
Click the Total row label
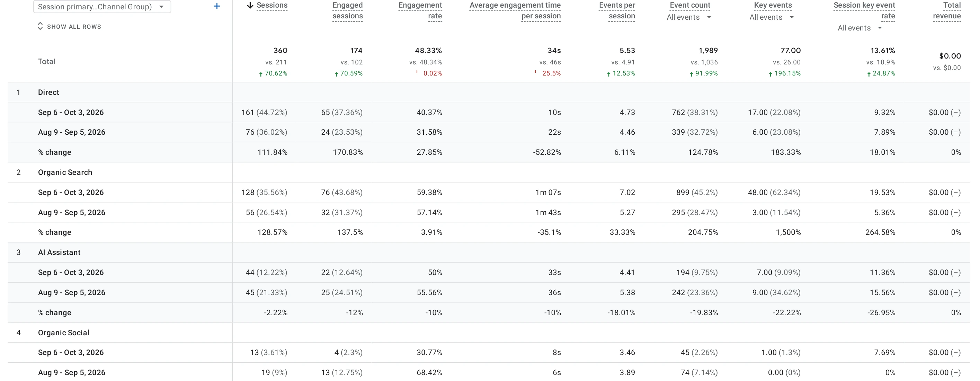click(x=46, y=61)
